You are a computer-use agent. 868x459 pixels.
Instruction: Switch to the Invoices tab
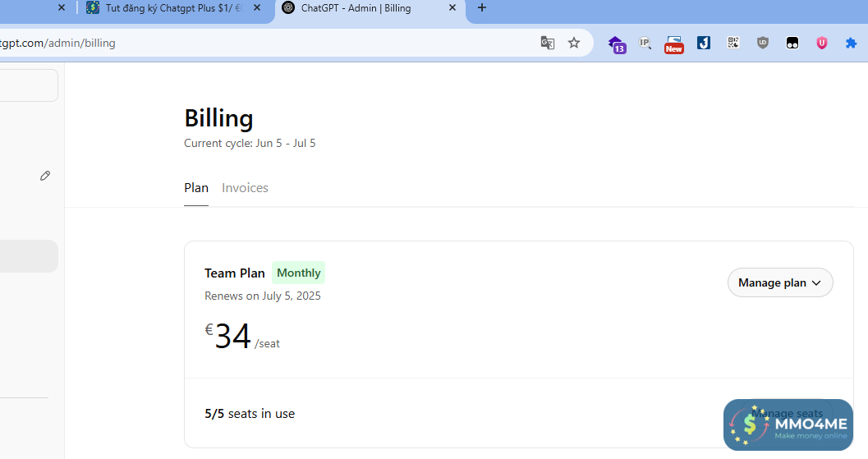[245, 188]
